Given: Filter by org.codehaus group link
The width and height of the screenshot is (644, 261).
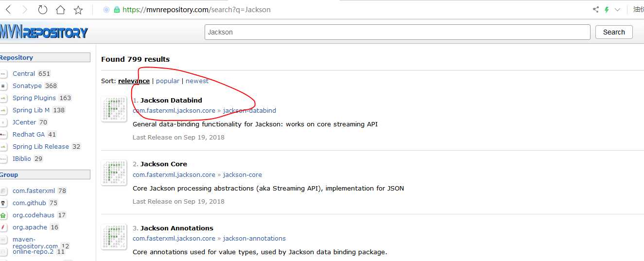Looking at the screenshot, I should [34, 215].
